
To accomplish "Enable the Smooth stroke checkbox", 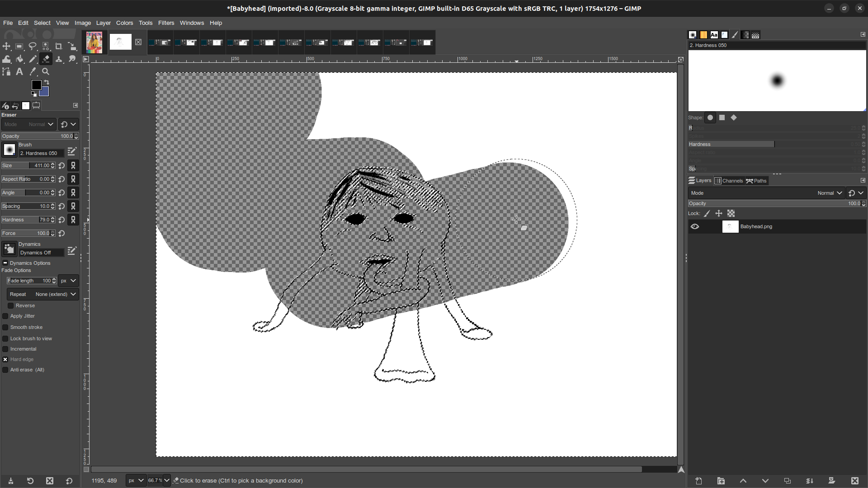I will [x=5, y=327].
